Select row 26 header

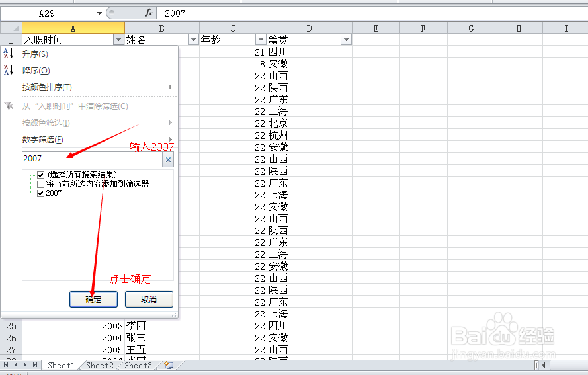pos(11,338)
